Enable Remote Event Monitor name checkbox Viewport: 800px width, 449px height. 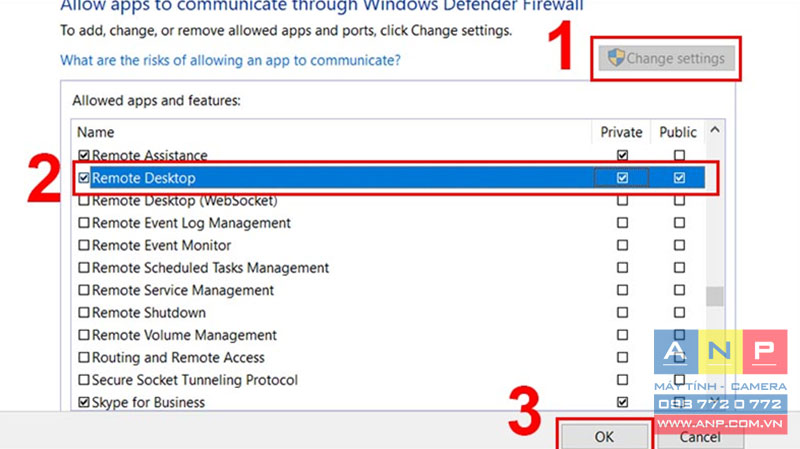[84, 245]
